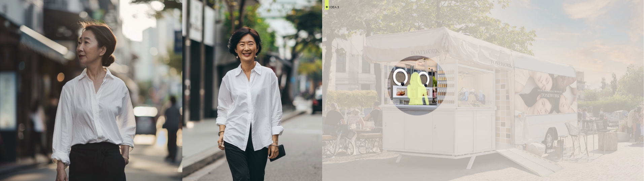644x181 pixels.
Task: Select the photo of woman looking sideways
Action: coord(91,90)
